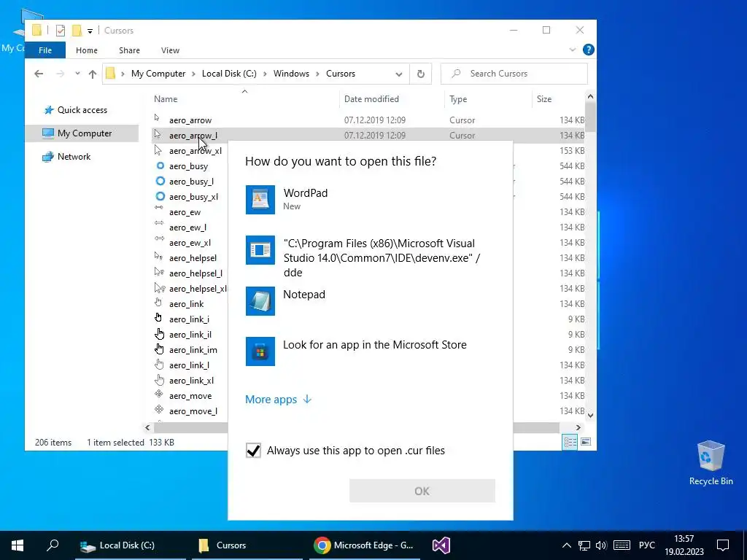Click the vertical scrollbar down arrow
Image resolution: width=747 pixels, height=560 pixels.
point(591,415)
